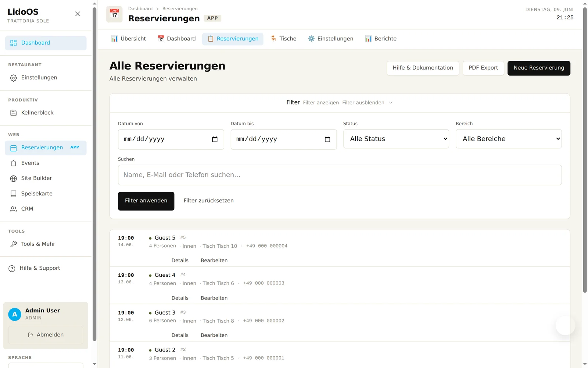Click the Admin User avatar circle
This screenshot has width=588, height=368.
(15, 314)
